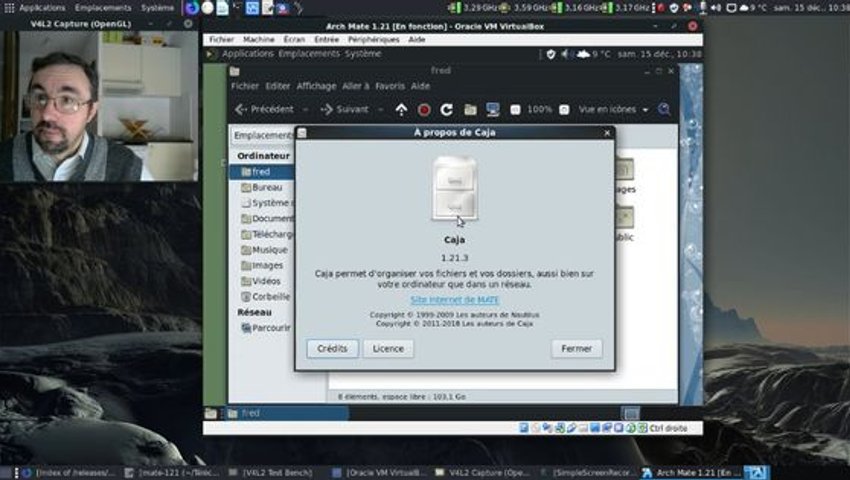The height and width of the screenshot is (480, 850).
Task: Open the Affichage menu
Action: pos(316,86)
